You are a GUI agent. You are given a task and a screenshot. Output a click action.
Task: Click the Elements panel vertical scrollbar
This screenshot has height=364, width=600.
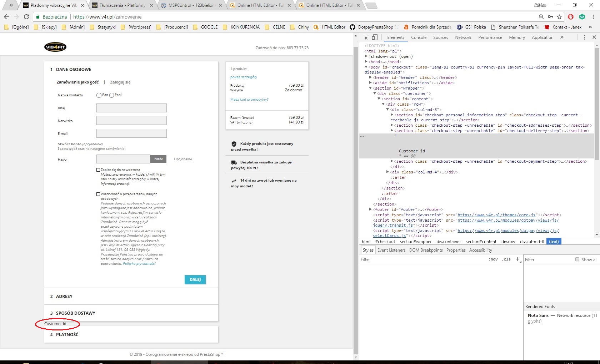[x=597, y=103]
